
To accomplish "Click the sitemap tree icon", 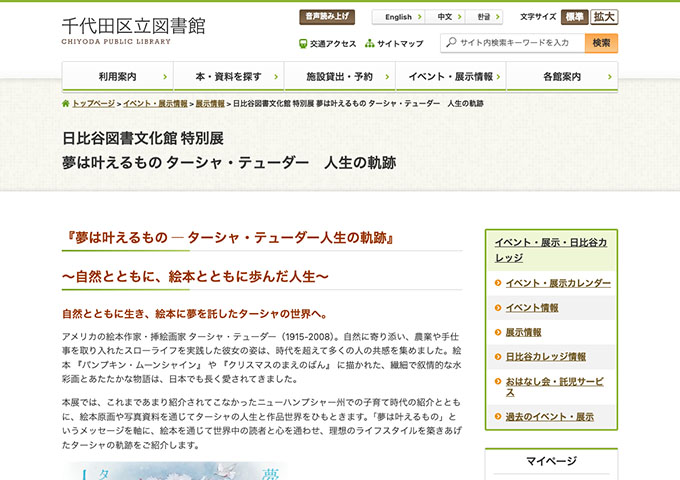I will [x=369, y=43].
